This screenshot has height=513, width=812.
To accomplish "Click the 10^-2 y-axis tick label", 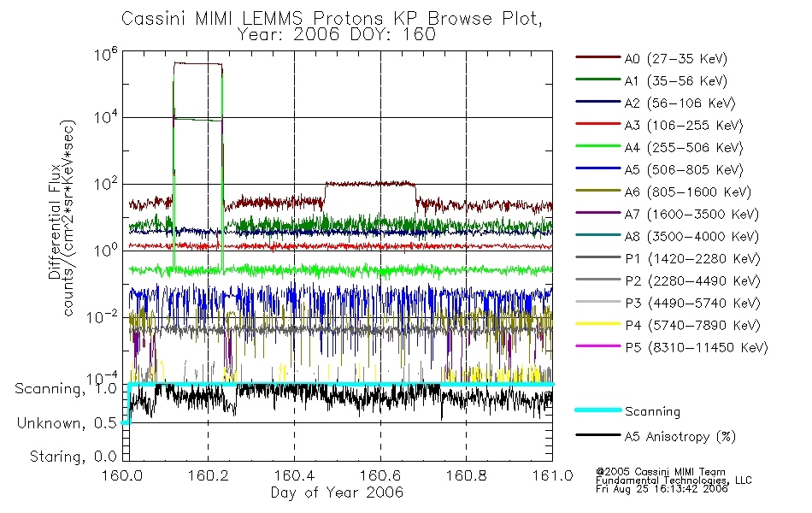I will tap(103, 315).
